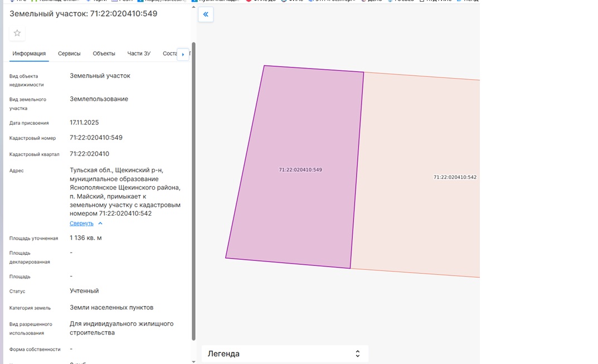
Task: Collapse the side panel with the double-chevron button
Action: click(x=206, y=14)
